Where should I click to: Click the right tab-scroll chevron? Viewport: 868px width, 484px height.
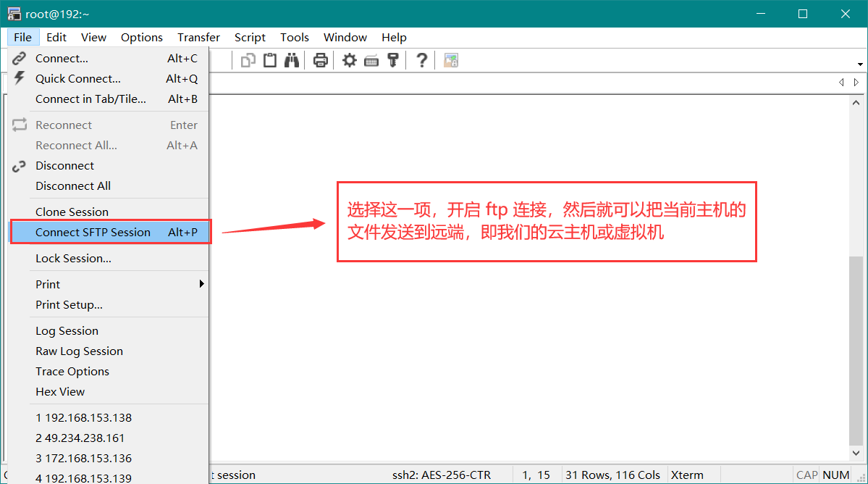tap(856, 82)
